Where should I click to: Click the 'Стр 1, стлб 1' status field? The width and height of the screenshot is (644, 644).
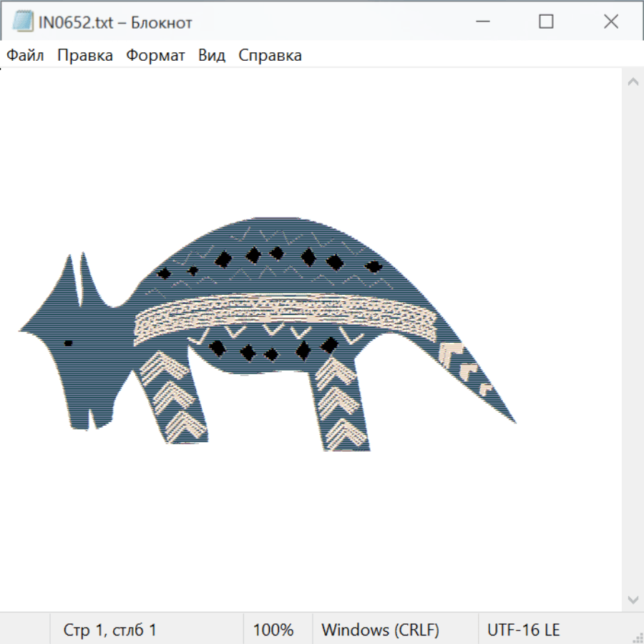(x=109, y=630)
